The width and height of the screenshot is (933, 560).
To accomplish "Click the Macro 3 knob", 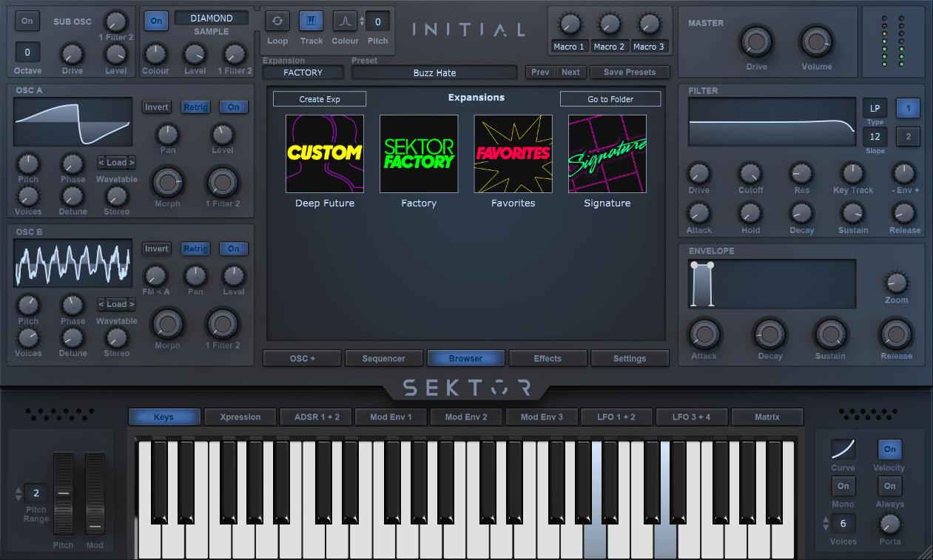I will [649, 24].
